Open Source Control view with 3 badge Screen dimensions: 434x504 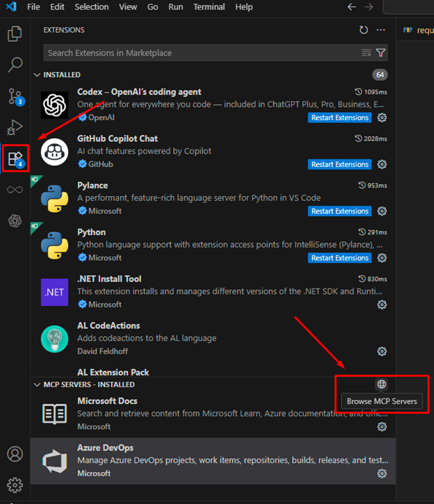[16, 97]
